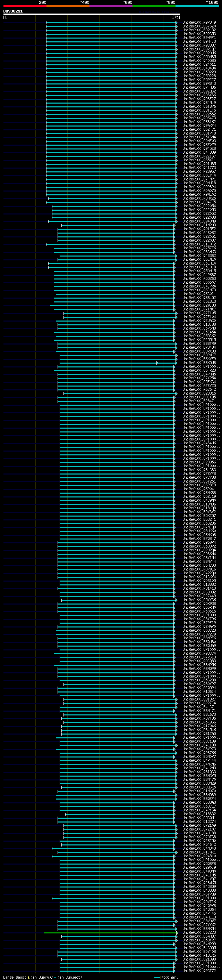Image resolution: width=222 pixels, height=980 pixels.
Task: Click the UniRef100_C7YR54 label
Action: [199, 378]
